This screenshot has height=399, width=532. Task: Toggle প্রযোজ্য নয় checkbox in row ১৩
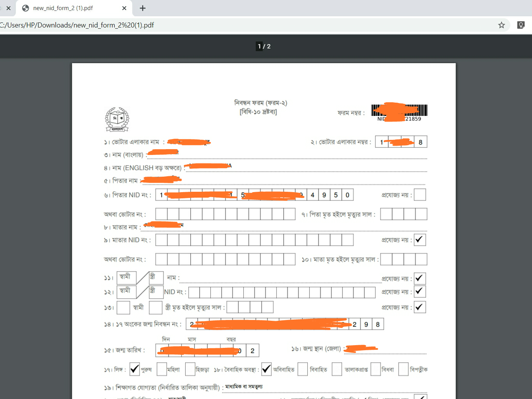420,307
